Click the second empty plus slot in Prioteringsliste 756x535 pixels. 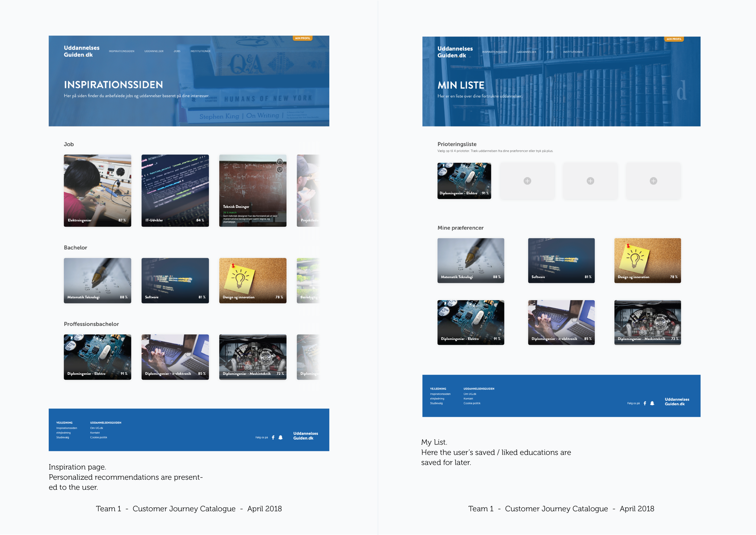tap(590, 181)
